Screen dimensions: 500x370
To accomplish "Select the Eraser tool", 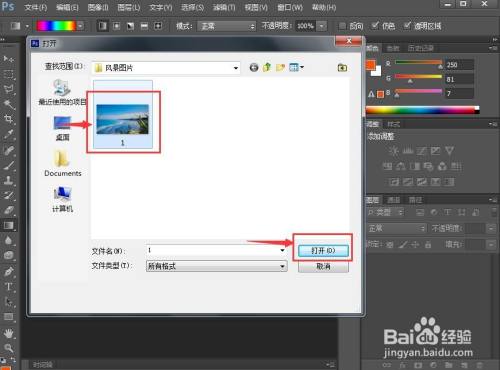I will (8, 210).
